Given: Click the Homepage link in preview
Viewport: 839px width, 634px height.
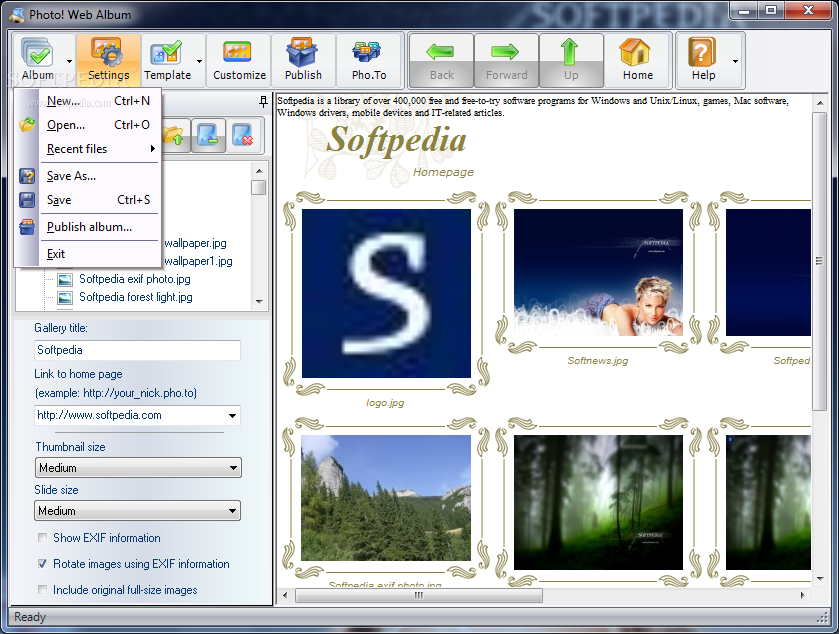Looking at the screenshot, I should tap(443, 172).
